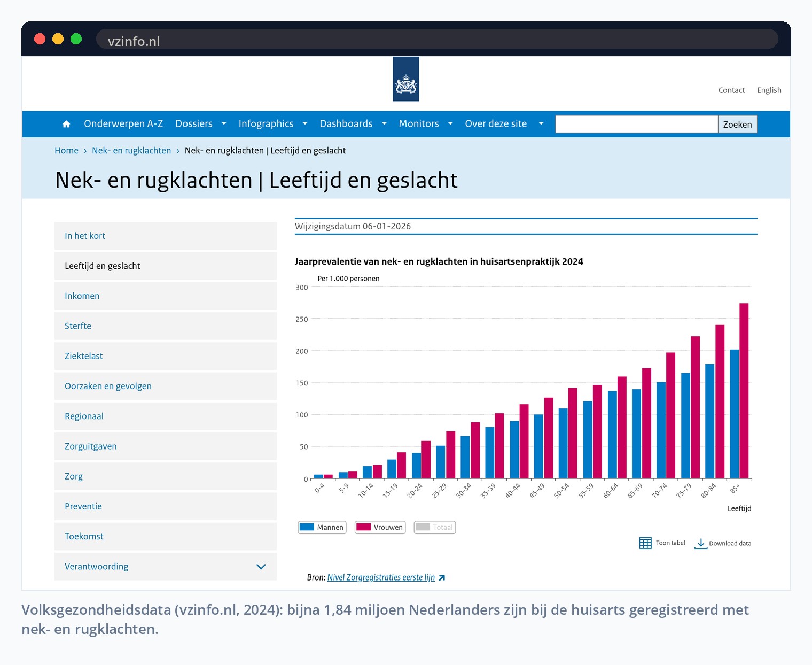The height and width of the screenshot is (665, 812).
Task: Click the Zoeken search button
Action: (737, 125)
